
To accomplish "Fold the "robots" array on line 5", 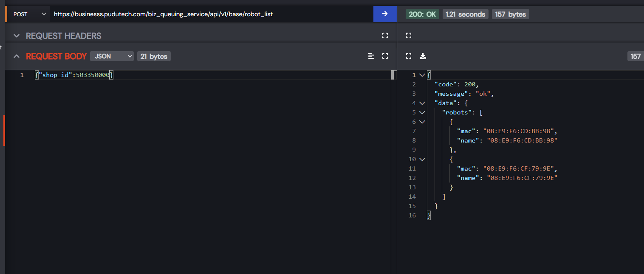I will [x=422, y=112].
